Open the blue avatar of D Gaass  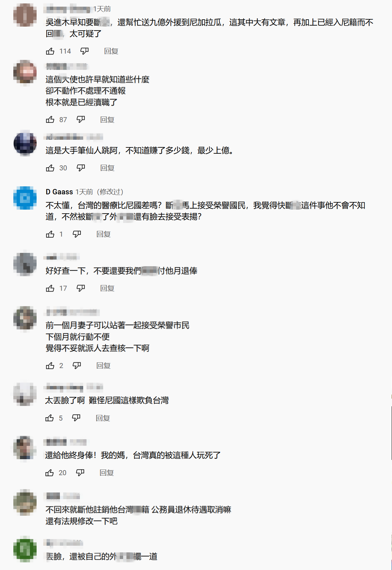click(x=25, y=198)
